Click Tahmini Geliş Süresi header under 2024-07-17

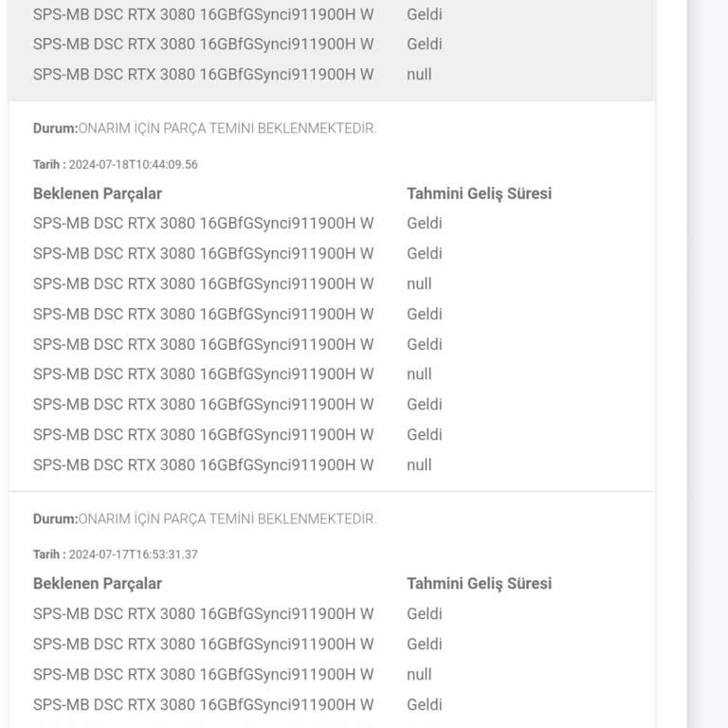[x=479, y=584]
